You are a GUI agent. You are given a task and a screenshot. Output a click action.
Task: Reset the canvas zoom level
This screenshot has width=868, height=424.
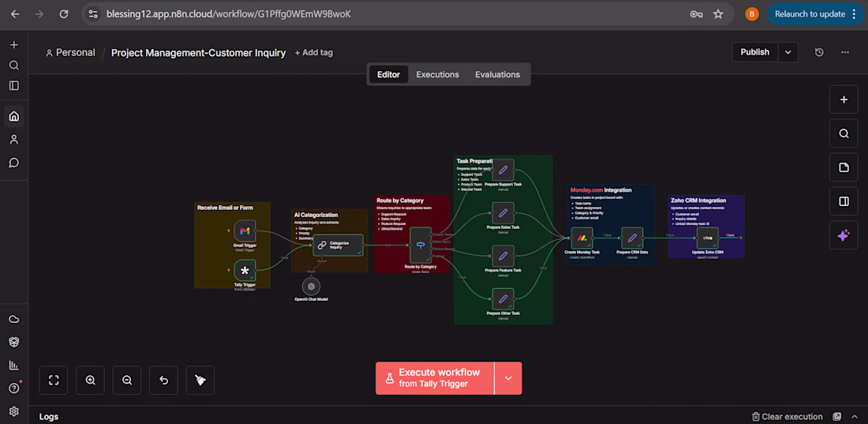click(163, 381)
